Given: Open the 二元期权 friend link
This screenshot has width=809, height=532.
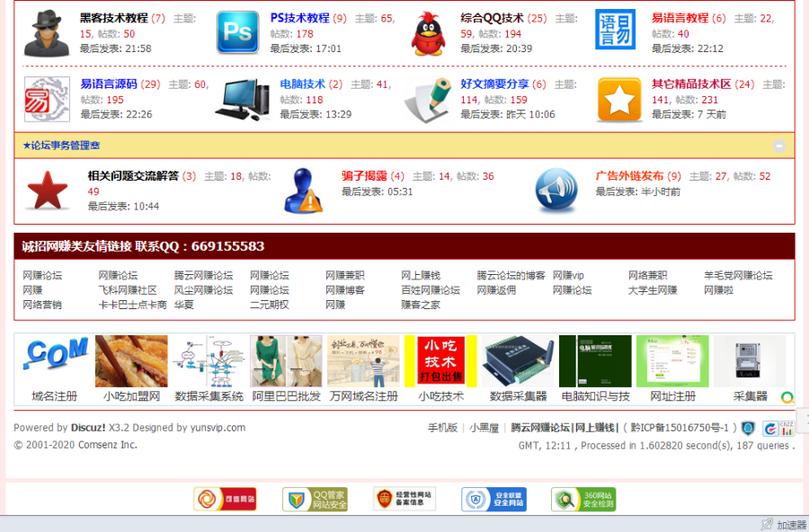Looking at the screenshot, I should click(x=270, y=305).
